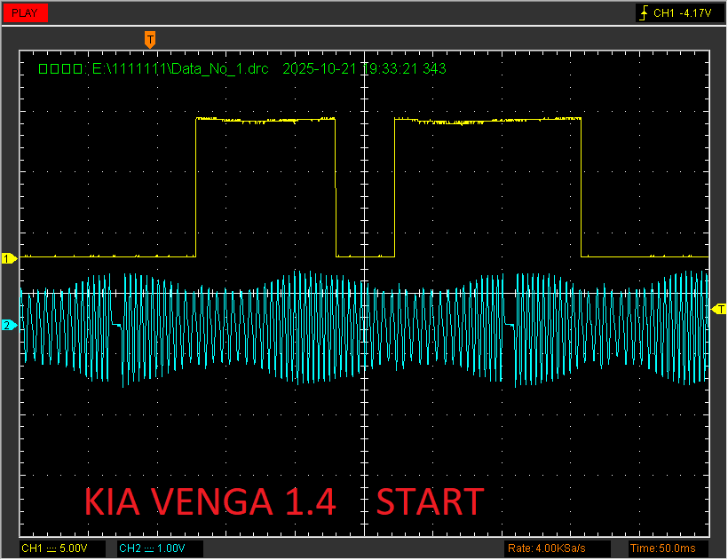This screenshot has height=560, width=728.
Task: Click the rising edge trigger icon
Action: pos(644,13)
